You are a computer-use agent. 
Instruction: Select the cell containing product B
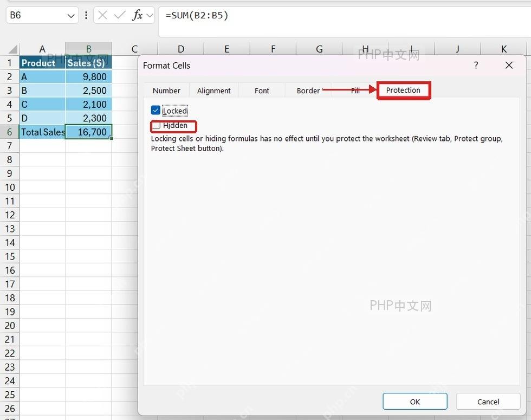tap(42, 91)
